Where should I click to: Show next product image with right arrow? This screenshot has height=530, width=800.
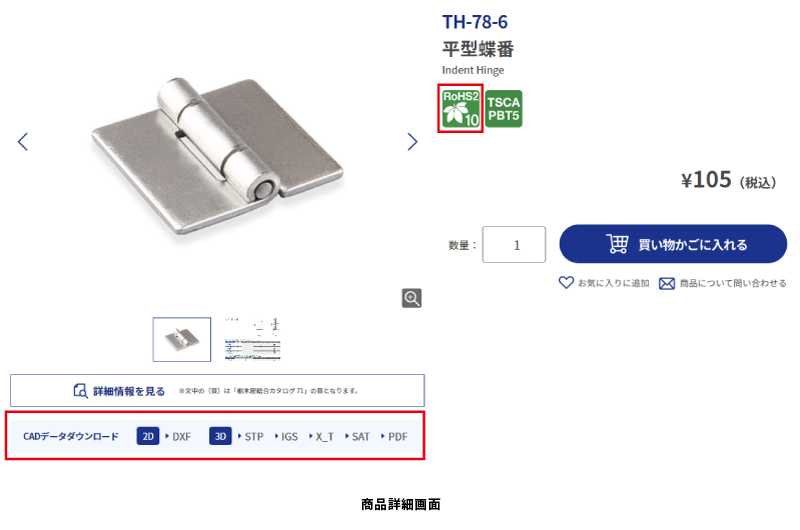pyautogui.click(x=412, y=141)
